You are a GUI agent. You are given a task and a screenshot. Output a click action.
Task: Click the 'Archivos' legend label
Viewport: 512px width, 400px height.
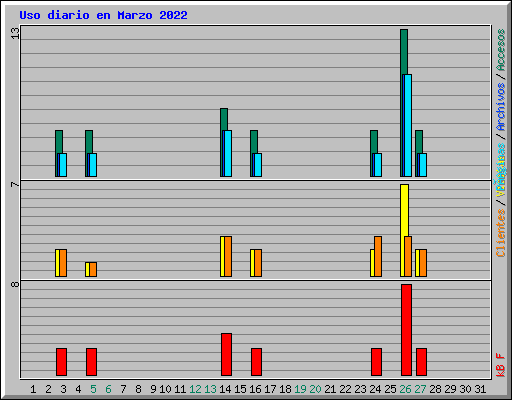pos(501,107)
